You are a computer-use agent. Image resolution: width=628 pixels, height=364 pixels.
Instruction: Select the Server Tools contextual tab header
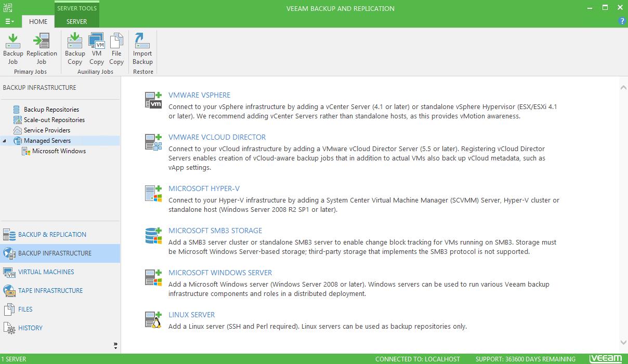click(77, 8)
